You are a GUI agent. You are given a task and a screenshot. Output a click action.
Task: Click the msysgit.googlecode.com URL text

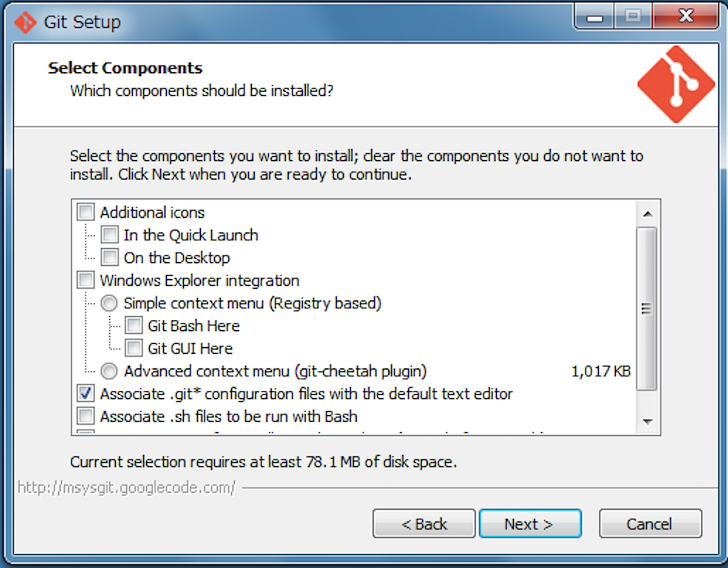(x=126, y=487)
